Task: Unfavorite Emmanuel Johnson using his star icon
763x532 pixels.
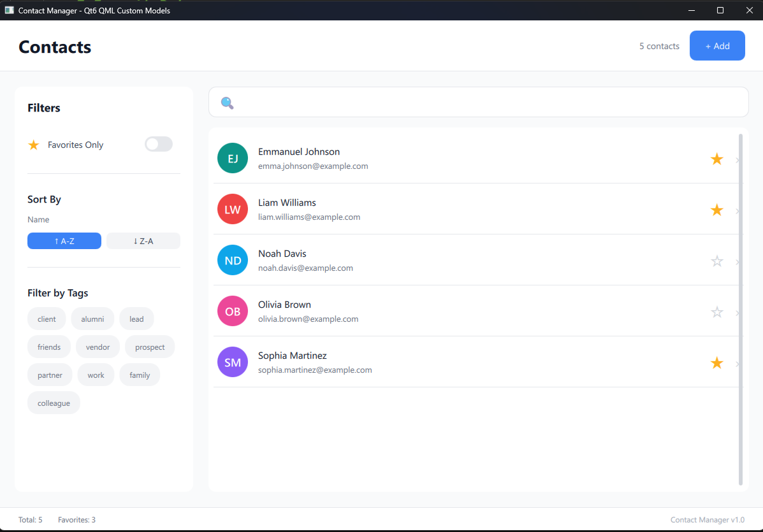Action: [x=716, y=159]
